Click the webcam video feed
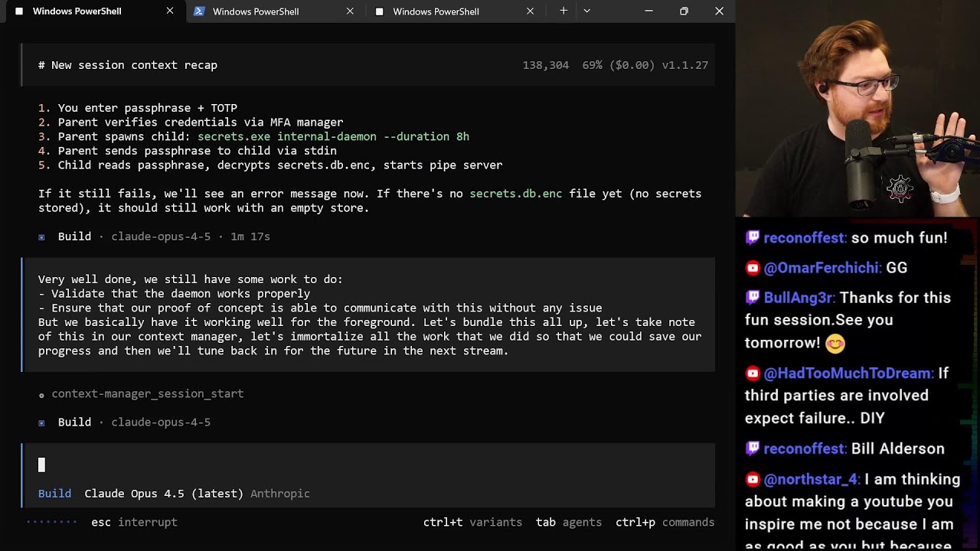980x551 pixels. [857, 108]
